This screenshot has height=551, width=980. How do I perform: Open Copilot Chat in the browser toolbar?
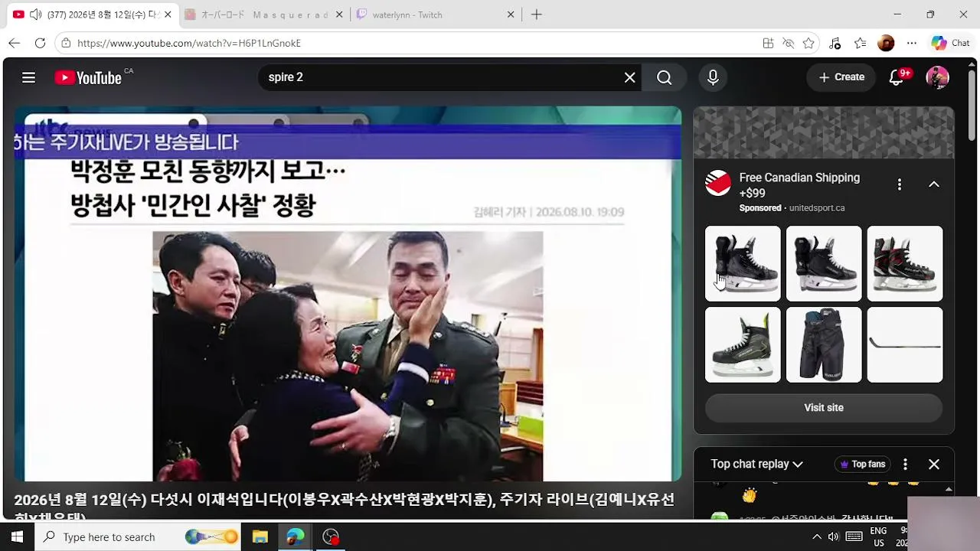point(951,43)
